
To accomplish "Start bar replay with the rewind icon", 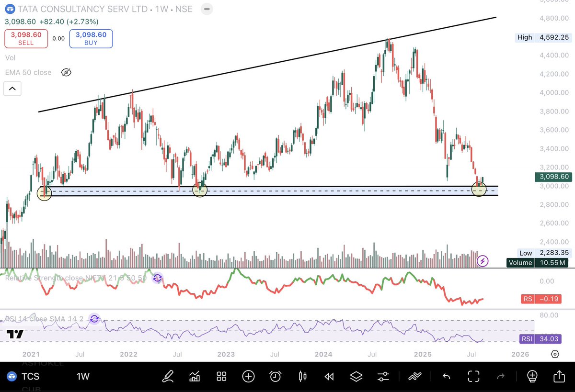I will 329,376.
